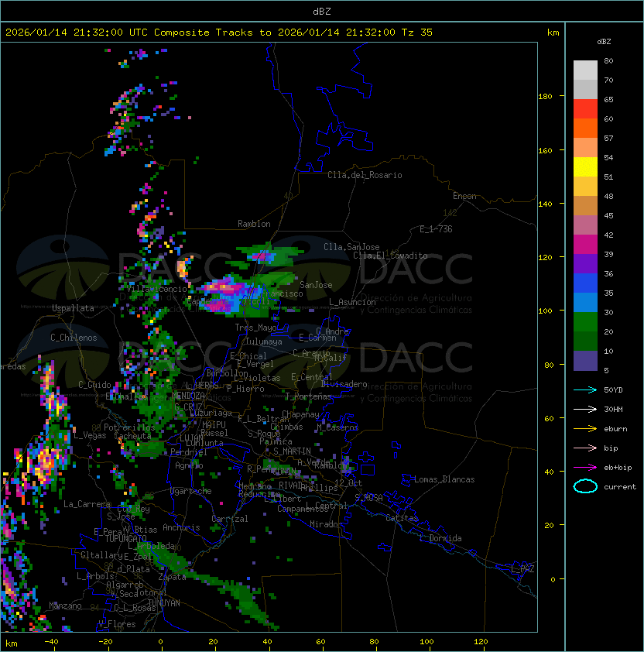
Task: Click the Manzano place label
Action: point(65,606)
